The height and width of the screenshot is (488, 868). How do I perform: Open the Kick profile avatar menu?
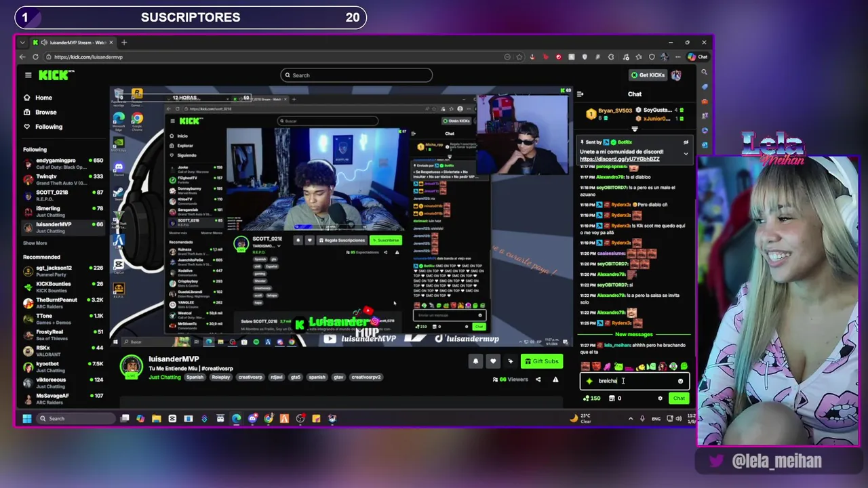coord(676,75)
